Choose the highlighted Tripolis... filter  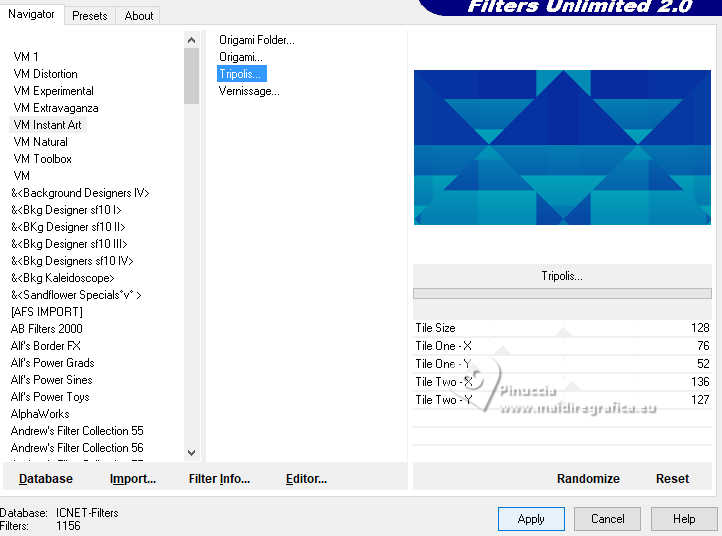click(241, 74)
